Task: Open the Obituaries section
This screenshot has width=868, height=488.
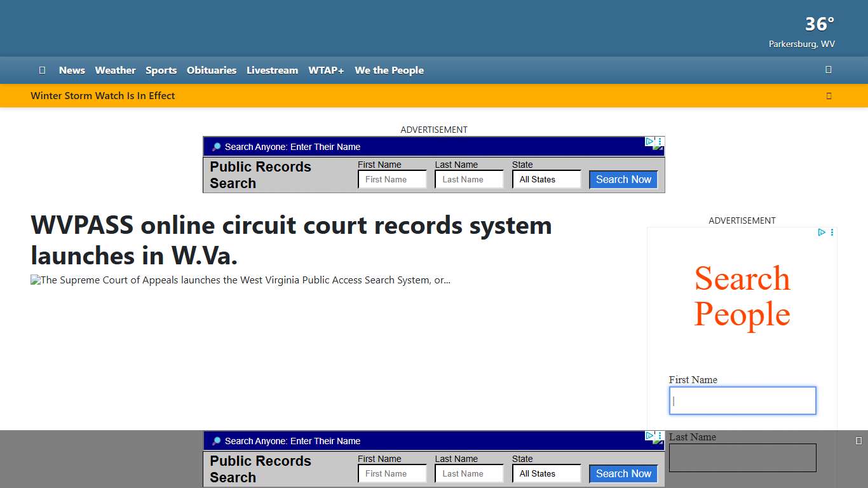Action: [212, 70]
